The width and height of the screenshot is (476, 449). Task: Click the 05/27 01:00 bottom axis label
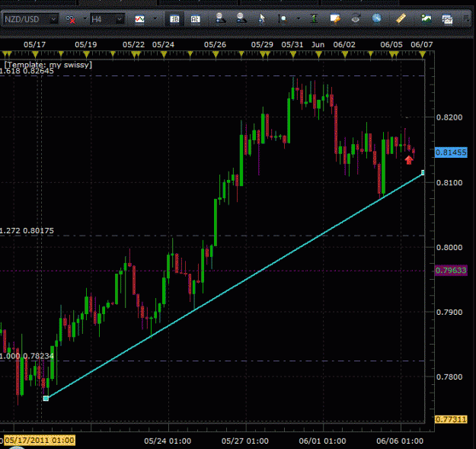(245, 441)
